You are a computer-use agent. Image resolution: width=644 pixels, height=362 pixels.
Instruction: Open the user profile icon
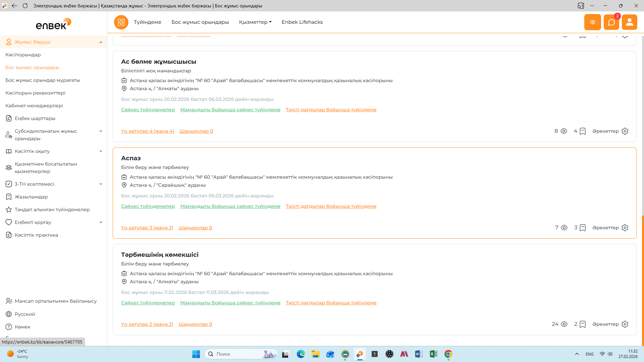tap(629, 22)
